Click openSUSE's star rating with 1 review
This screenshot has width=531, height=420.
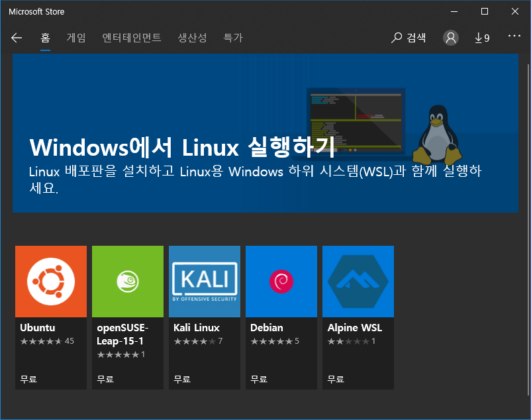(x=121, y=354)
